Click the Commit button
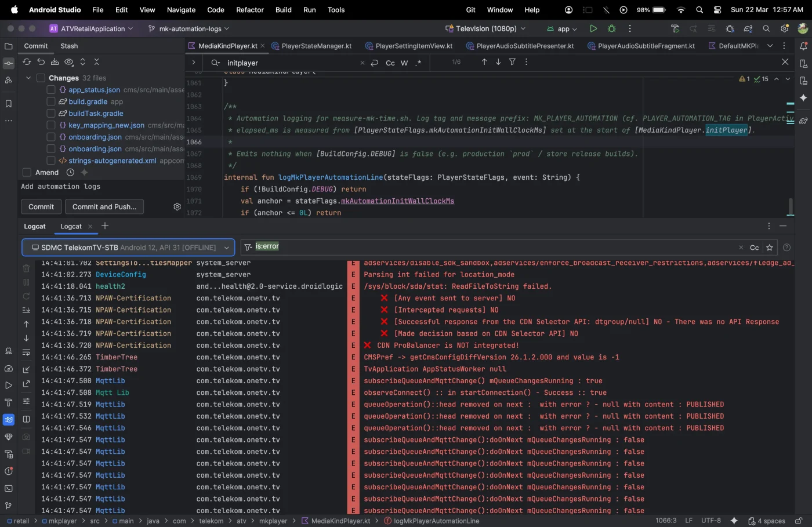The height and width of the screenshot is (527, 812). 41,207
